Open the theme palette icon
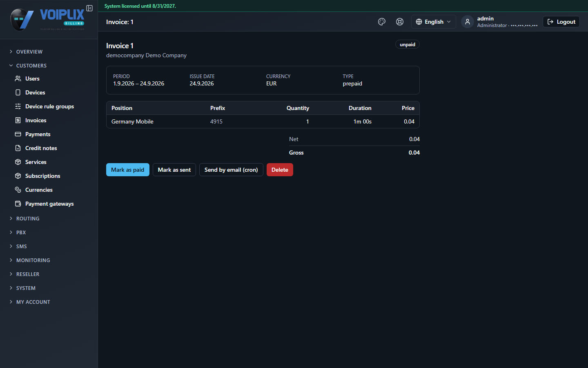 click(x=382, y=22)
